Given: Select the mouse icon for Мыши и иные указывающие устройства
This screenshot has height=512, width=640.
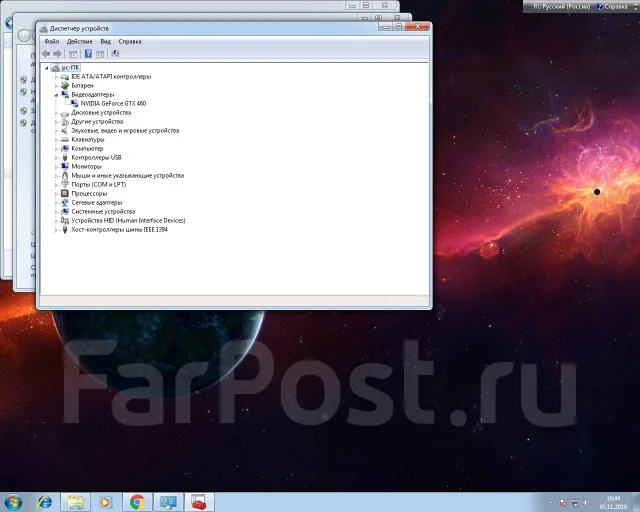Looking at the screenshot, I should [x=64, y=176].
